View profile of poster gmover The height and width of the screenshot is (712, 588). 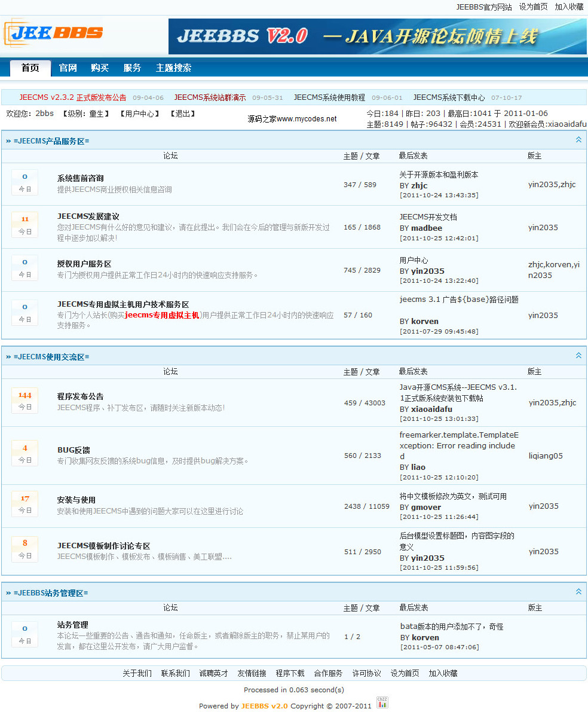pyautogui.click(x=426, y=507)
